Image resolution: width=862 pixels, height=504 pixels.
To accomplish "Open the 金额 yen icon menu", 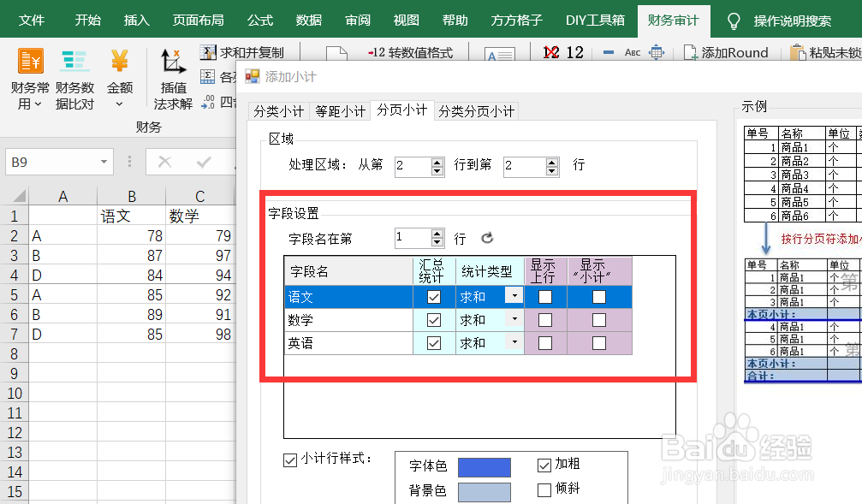I will pos(119,61).
